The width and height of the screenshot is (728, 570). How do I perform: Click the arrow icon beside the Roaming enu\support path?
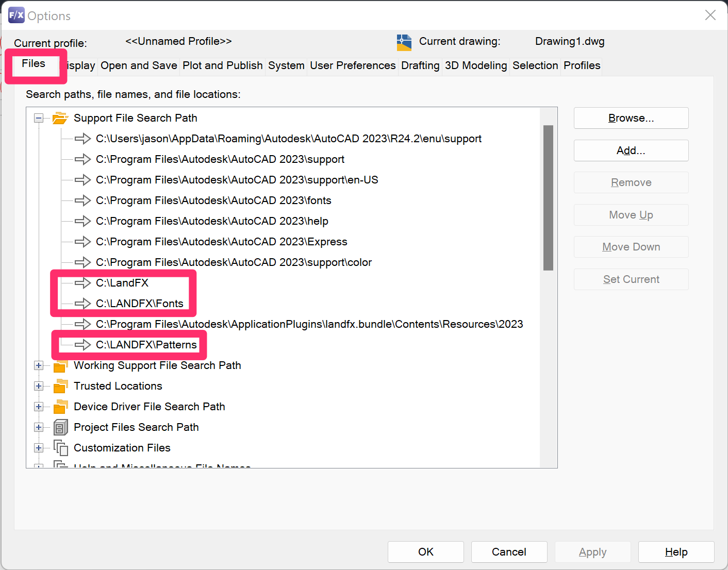[x=82, y=139]
